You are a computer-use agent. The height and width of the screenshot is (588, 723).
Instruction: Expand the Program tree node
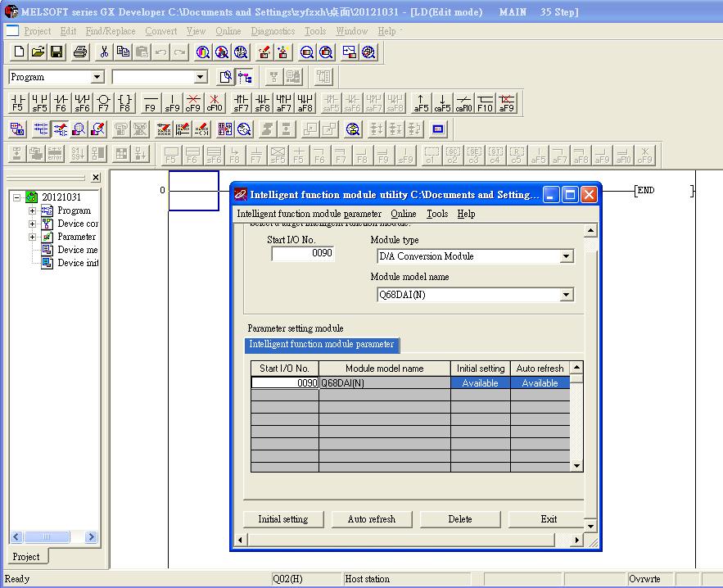pos(33,210)
